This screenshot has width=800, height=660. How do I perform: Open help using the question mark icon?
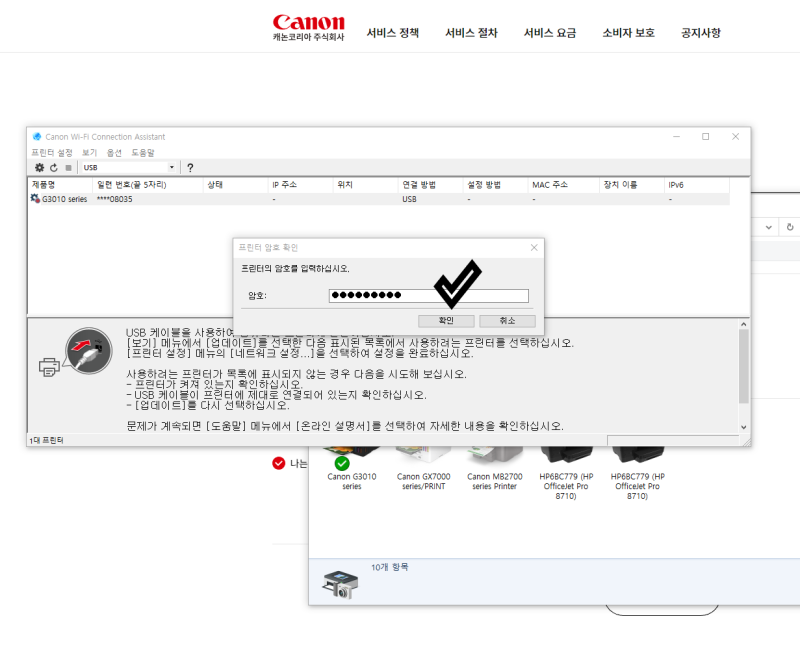tap(190, 167)
